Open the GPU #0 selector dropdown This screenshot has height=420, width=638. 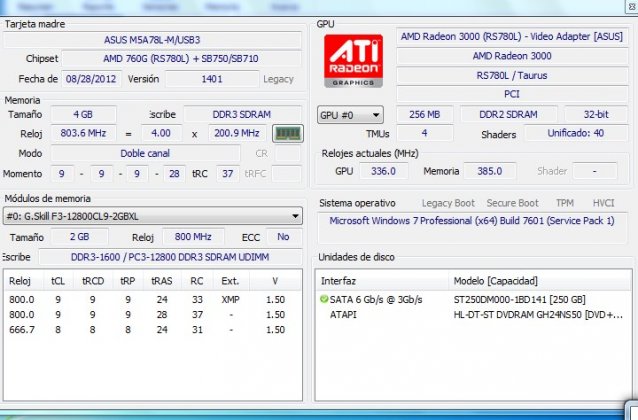click(350, 115)
